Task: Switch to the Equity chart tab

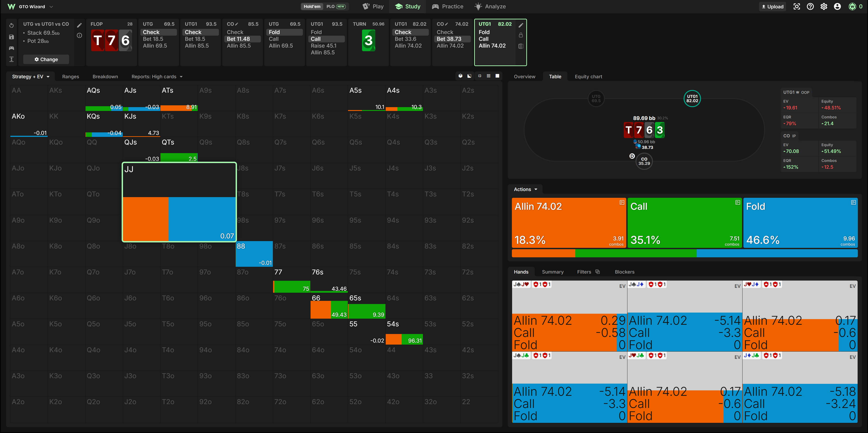Action: 588,76
